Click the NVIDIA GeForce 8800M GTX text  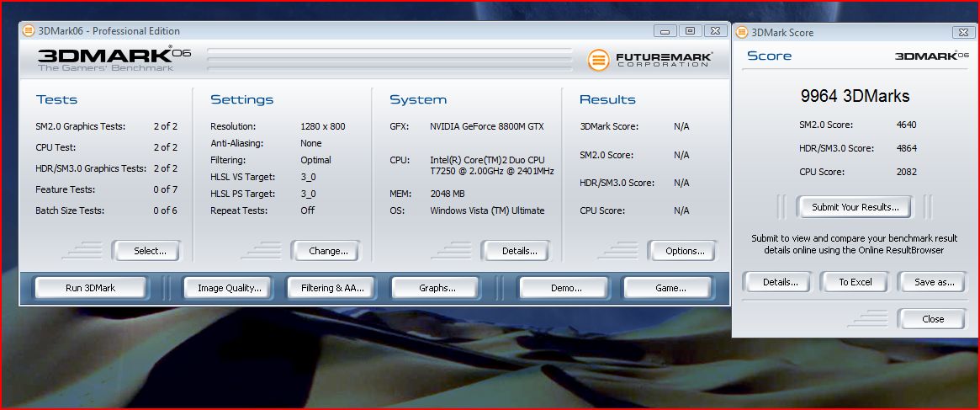tap(487, 126)
